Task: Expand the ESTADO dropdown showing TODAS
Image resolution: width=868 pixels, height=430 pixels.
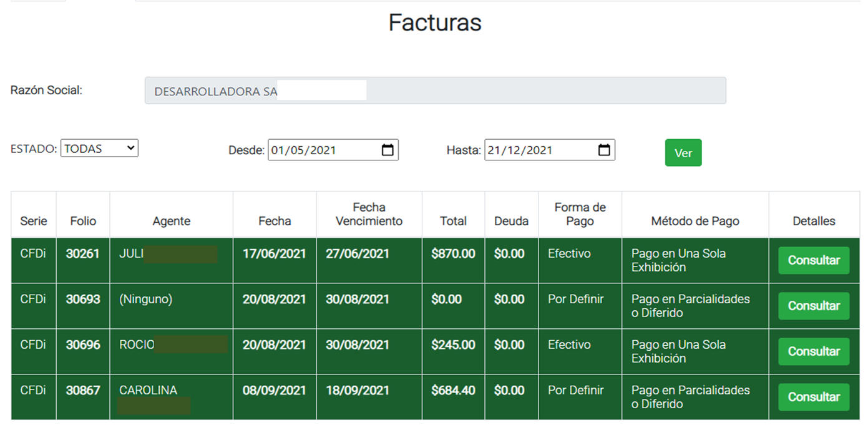Action: point(99,148)
